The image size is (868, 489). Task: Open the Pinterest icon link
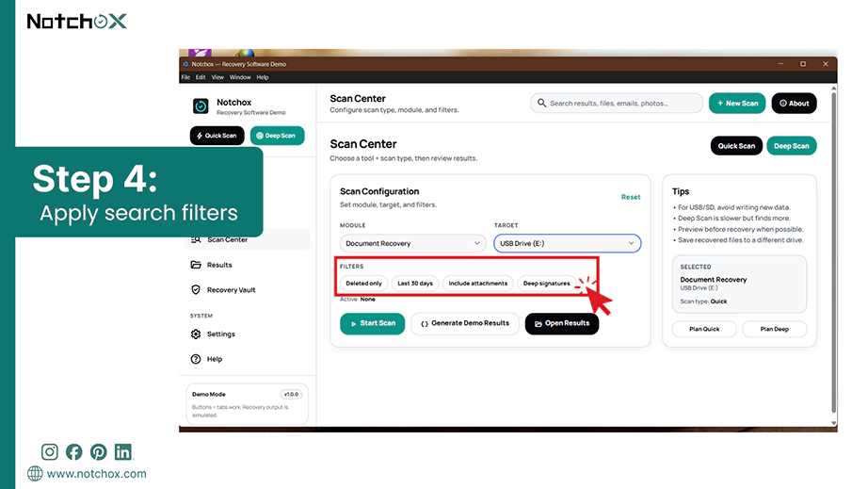99,452
